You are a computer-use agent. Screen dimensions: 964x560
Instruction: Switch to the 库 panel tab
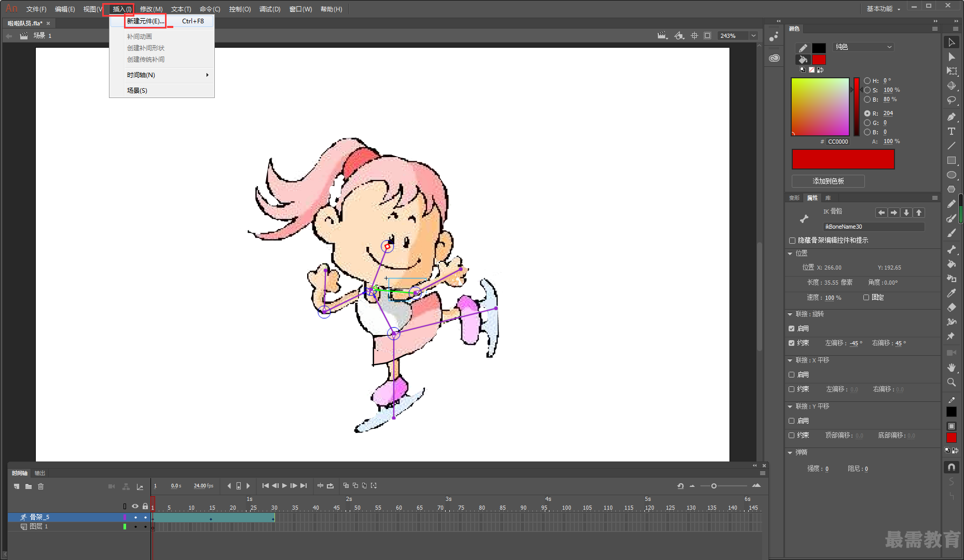tap(828, 198)
